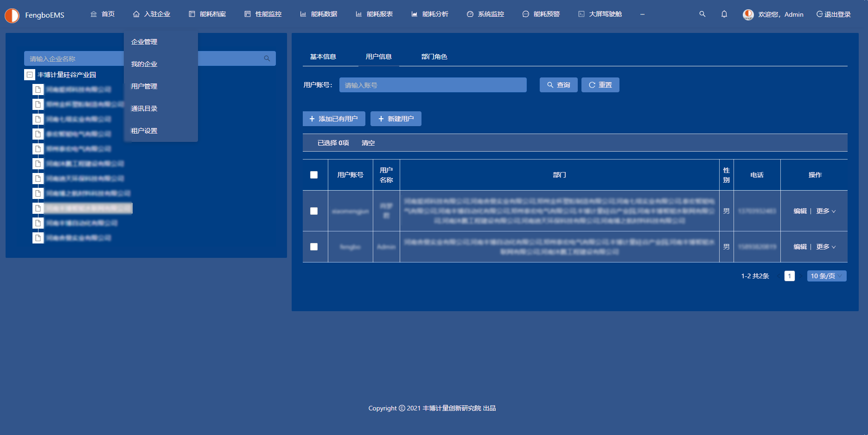The height and width of the screenshot is (435, 868).
Task: Open the notification bell icon
Action: [x=724, y=14]
